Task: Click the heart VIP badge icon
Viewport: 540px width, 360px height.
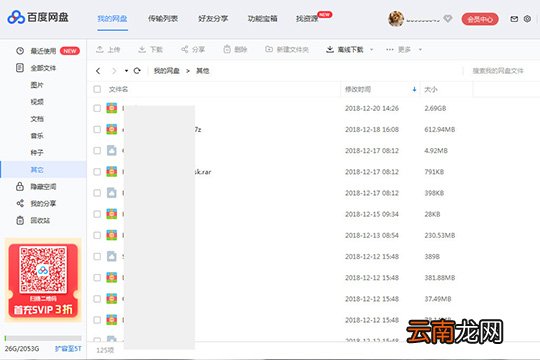Action: pyautogui.click(x=447, y=19)
